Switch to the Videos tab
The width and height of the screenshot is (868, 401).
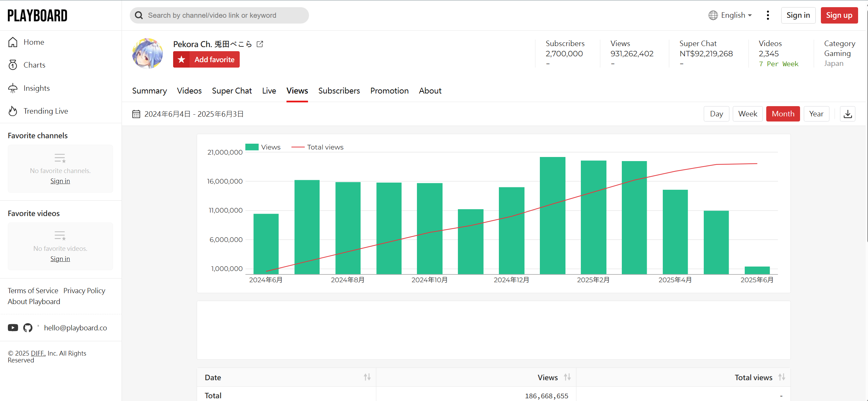189,91
